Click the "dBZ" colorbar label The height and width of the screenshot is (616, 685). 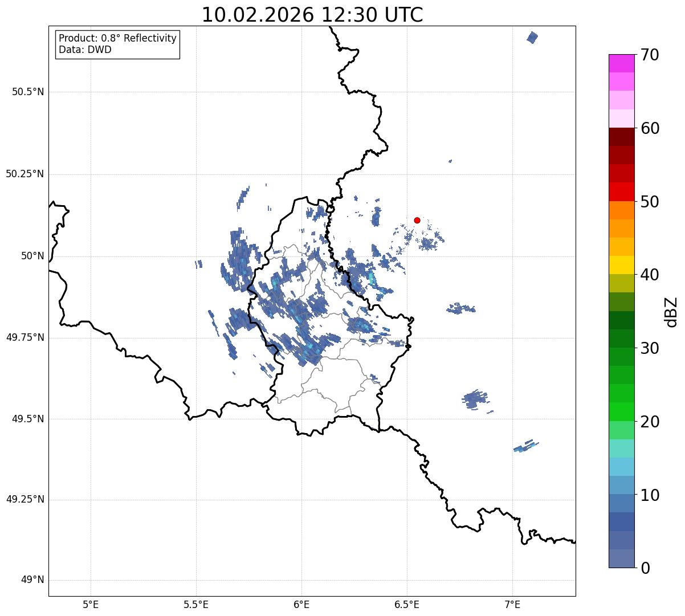coord(672,311)
